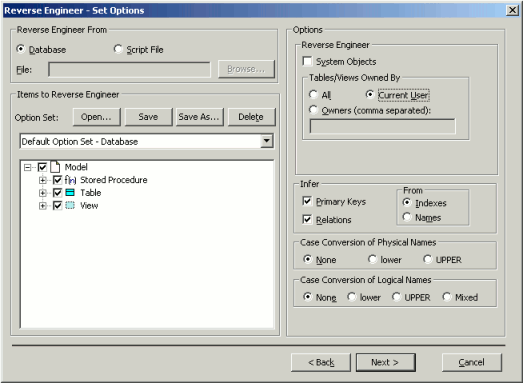Expand the View tree node
This screenshot has height=383, width=523.
(x=42, y=206)
